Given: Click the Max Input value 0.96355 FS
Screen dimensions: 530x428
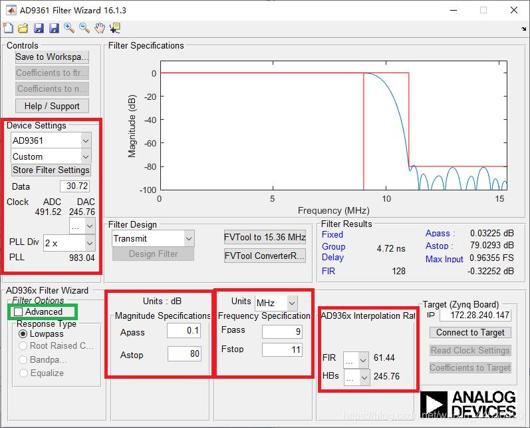Looking at the screenshot, I should pos(492,258).
